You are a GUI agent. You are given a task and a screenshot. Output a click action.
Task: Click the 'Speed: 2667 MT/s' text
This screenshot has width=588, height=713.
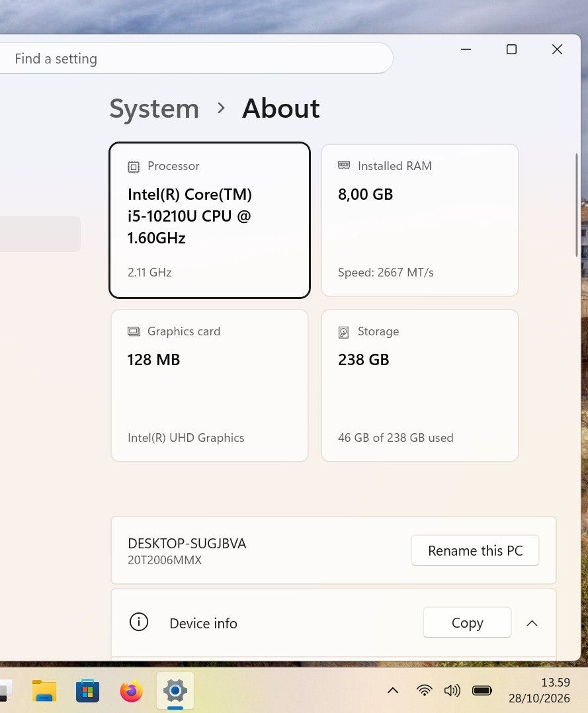[386, 273]
